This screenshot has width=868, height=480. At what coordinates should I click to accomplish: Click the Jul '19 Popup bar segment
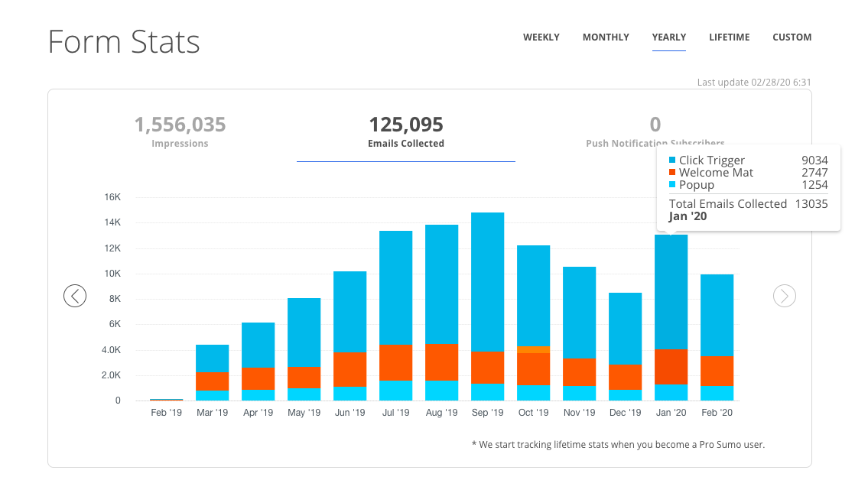coord(395,390)
